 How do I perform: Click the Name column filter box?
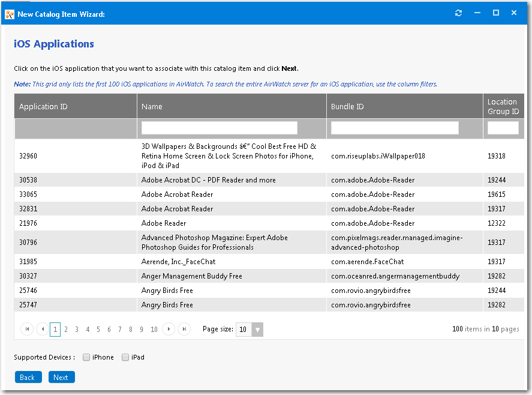tap(218, 127)
